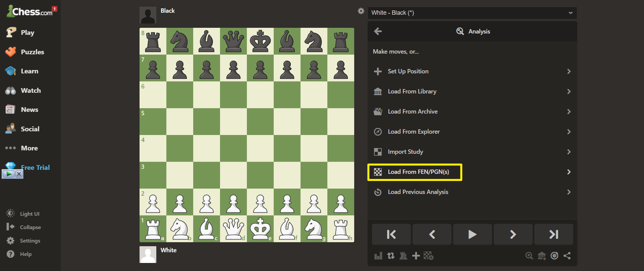This screenshot has height=271, width=644.
Task: Select the white rook on a1
Action: coord(153,229)
